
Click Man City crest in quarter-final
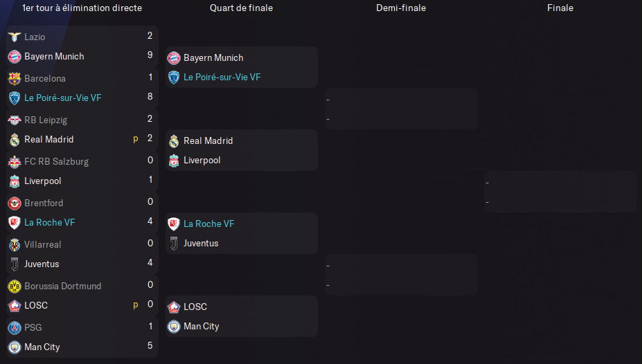173,327
